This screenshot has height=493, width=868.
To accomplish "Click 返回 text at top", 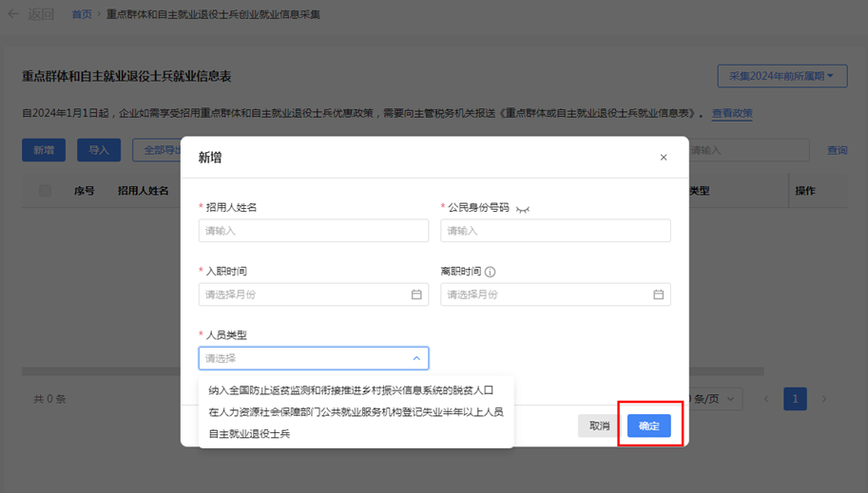I will pos(41,14).
